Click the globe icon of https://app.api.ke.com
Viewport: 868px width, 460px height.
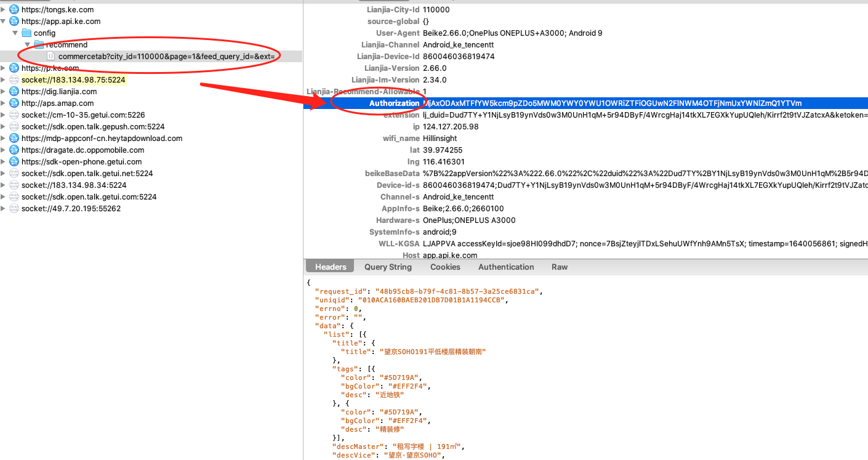[14, 21]
